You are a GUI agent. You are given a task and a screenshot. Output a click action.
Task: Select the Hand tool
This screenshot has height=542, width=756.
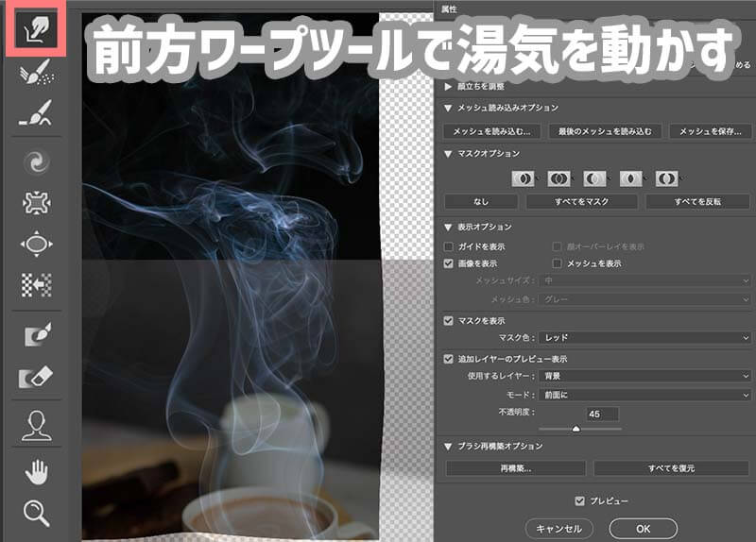point(36,472)
